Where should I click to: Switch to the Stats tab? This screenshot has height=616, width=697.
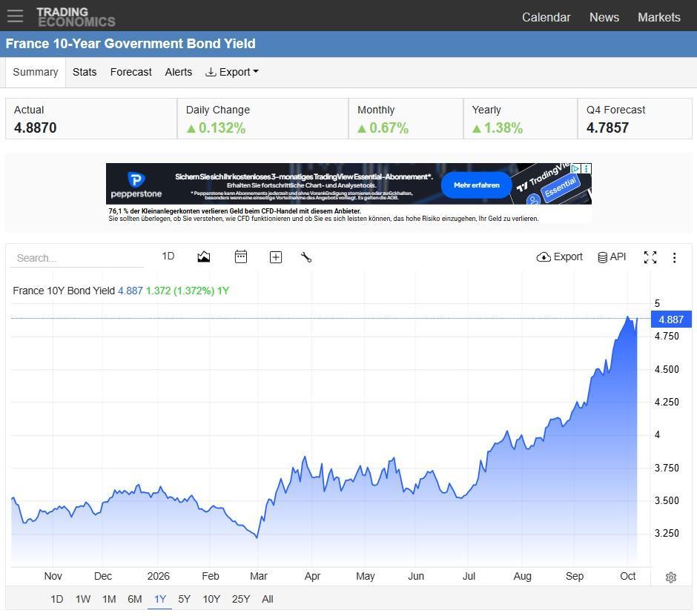pyautogui.click(x=85, y=72)
